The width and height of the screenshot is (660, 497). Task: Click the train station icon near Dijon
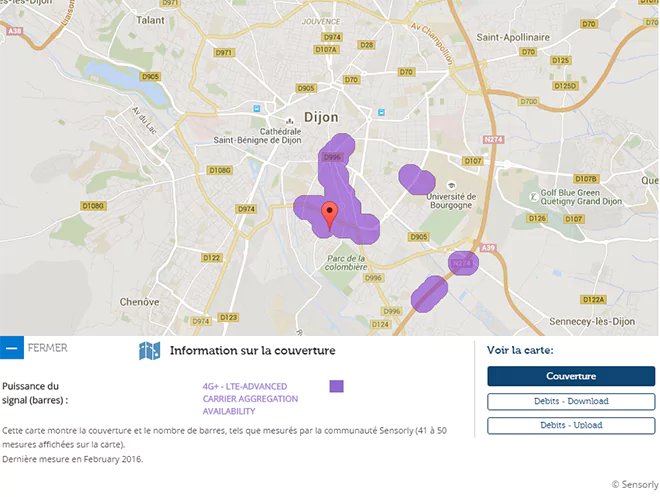pos(257,108)
